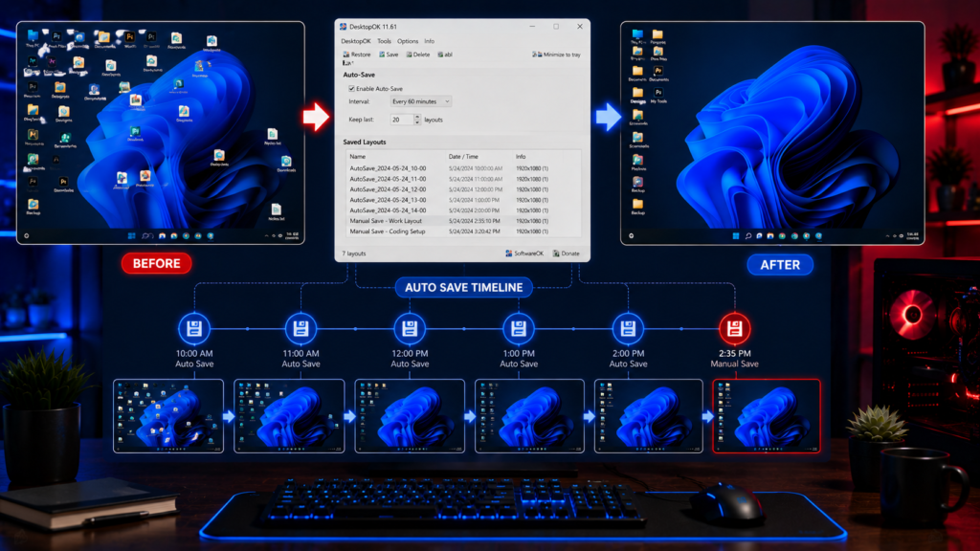Click the This PC icon on the Before desktop
Image resolution: width=980 pixels, height=551 pixels.
coord(33,38)
